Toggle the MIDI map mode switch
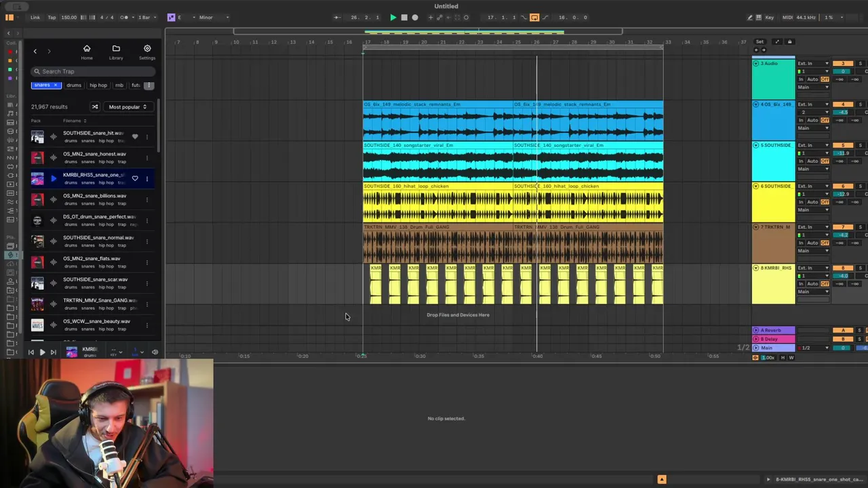 point(787,17)
